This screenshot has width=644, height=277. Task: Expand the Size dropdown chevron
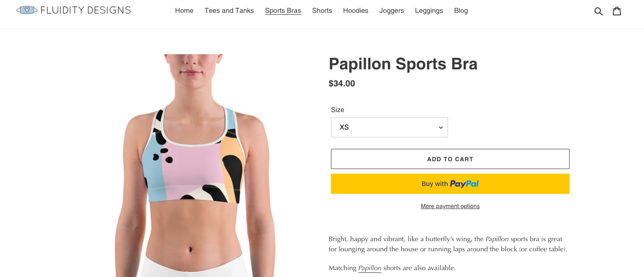(x=441, y=128)
